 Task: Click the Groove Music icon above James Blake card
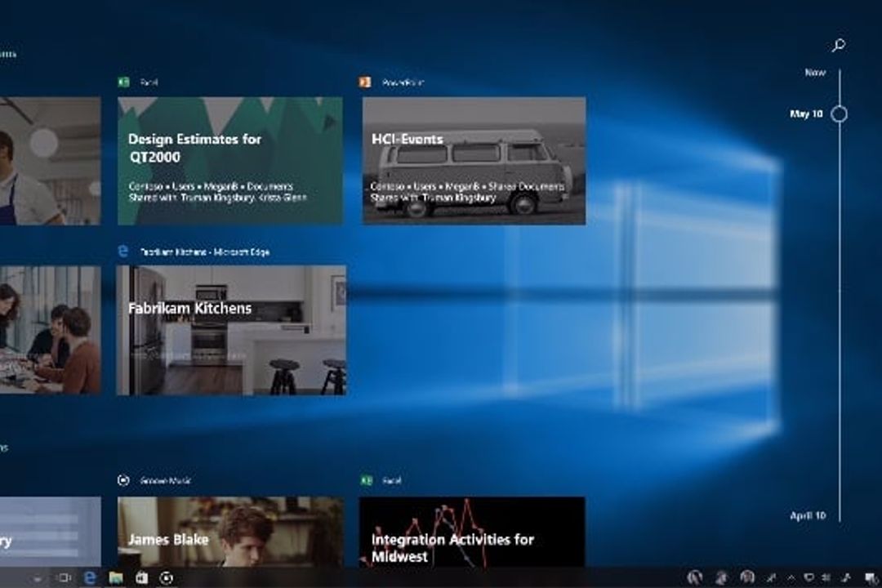(x=124, y=480)
